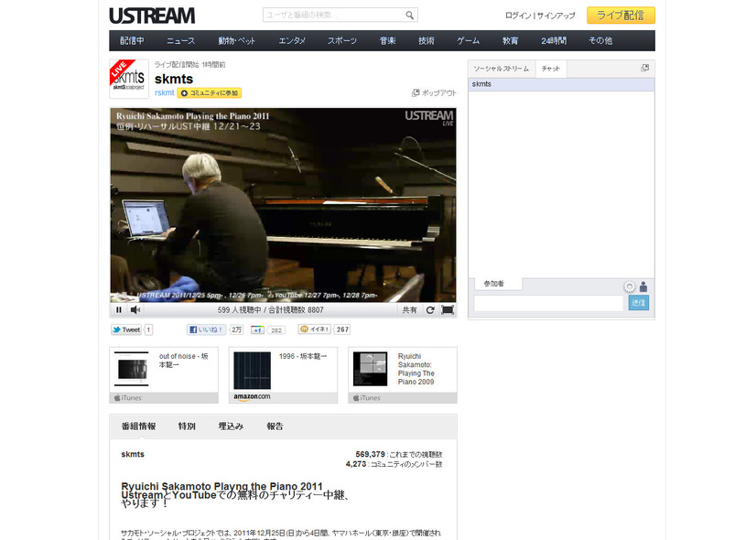756x540 pixels.
Task: Click the ライブ配信開始 1時間前 status text
Action: click(190, 65)
